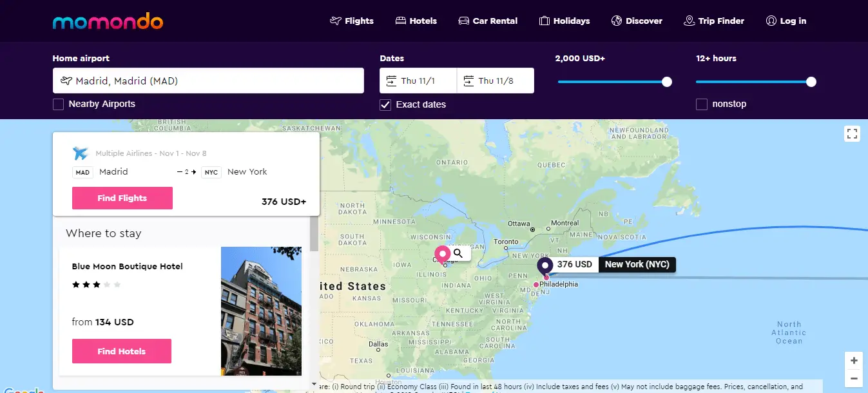Click the Find Hotels button

coord(122,351)
